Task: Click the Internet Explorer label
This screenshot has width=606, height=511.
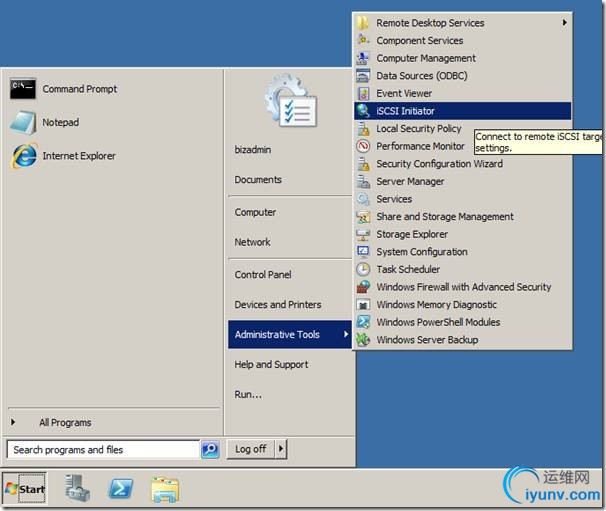Action: (79, 156)
